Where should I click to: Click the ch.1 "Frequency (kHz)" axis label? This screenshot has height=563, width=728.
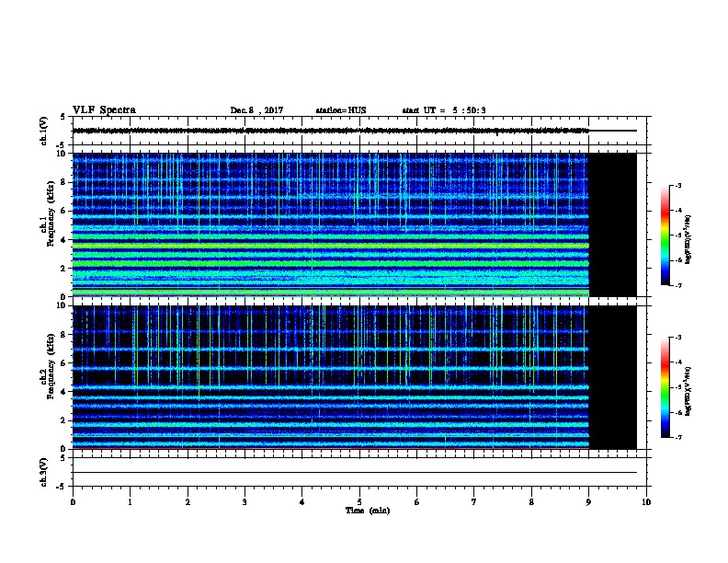51,213
